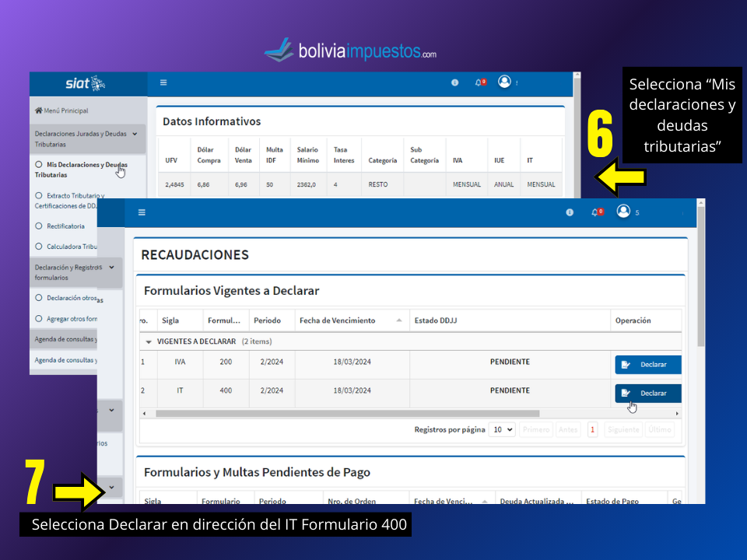Select the Extracto Tributario radio option

[x=39, y=196]
